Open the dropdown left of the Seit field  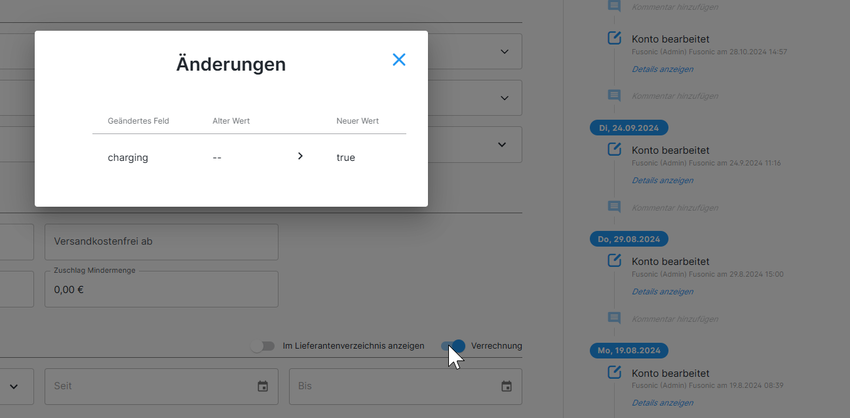[14, 386]
